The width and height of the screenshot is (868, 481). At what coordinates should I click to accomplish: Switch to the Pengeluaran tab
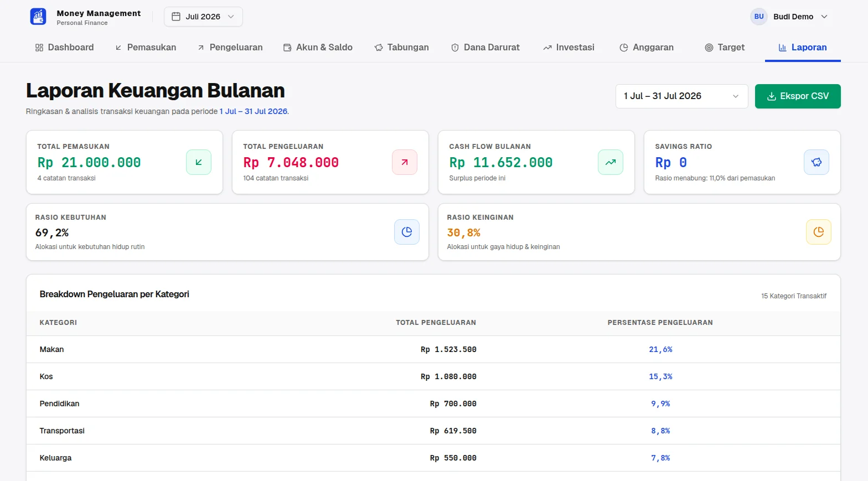click(x=230, y=48)
